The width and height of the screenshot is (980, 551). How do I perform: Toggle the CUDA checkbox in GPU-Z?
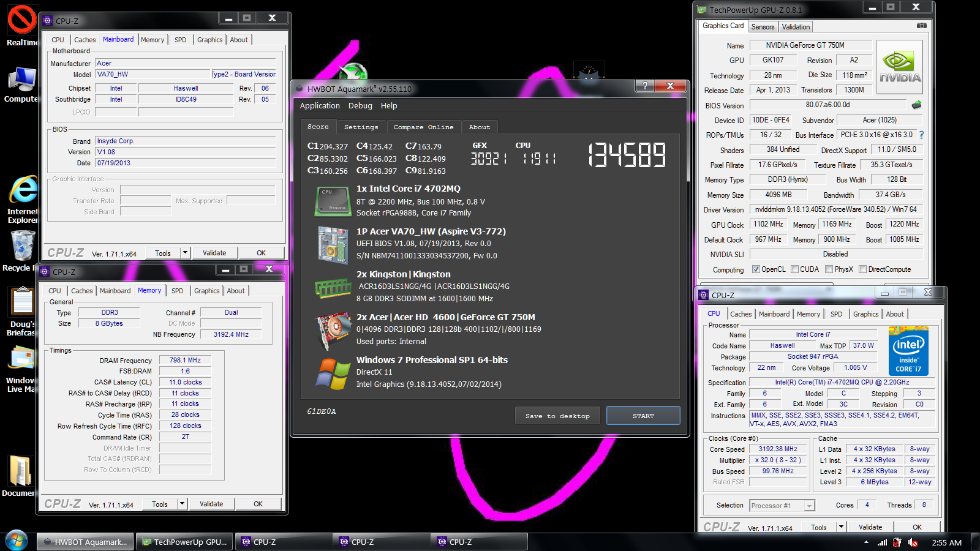click(x=794, y=269)
